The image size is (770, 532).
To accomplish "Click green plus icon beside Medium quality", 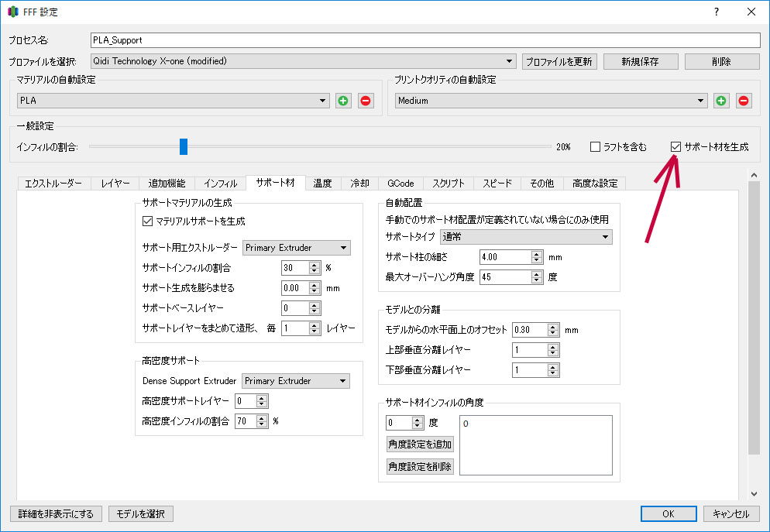I will tap(721, 101).
